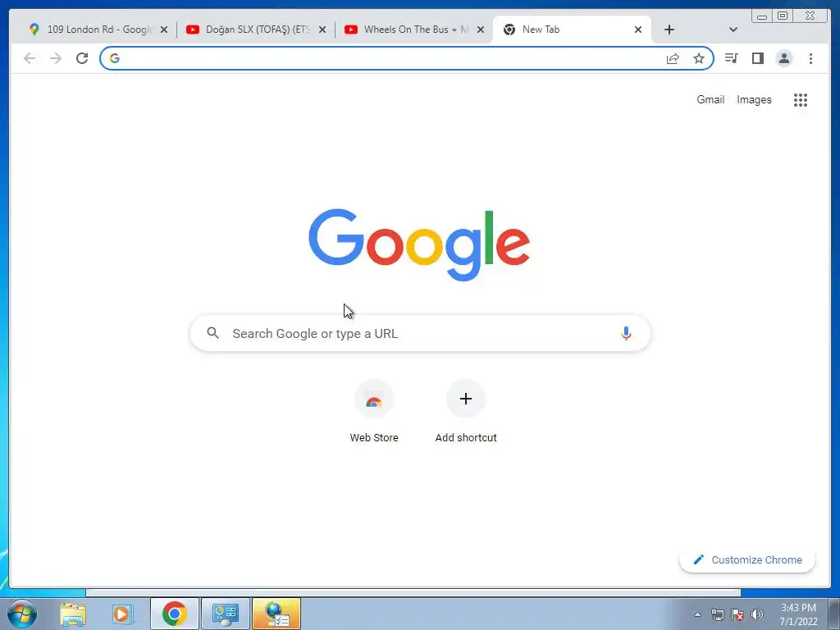Open the Google apps grid
This screenshot has height=630, width=840.
pyautogui.click(x=801, y=99)
